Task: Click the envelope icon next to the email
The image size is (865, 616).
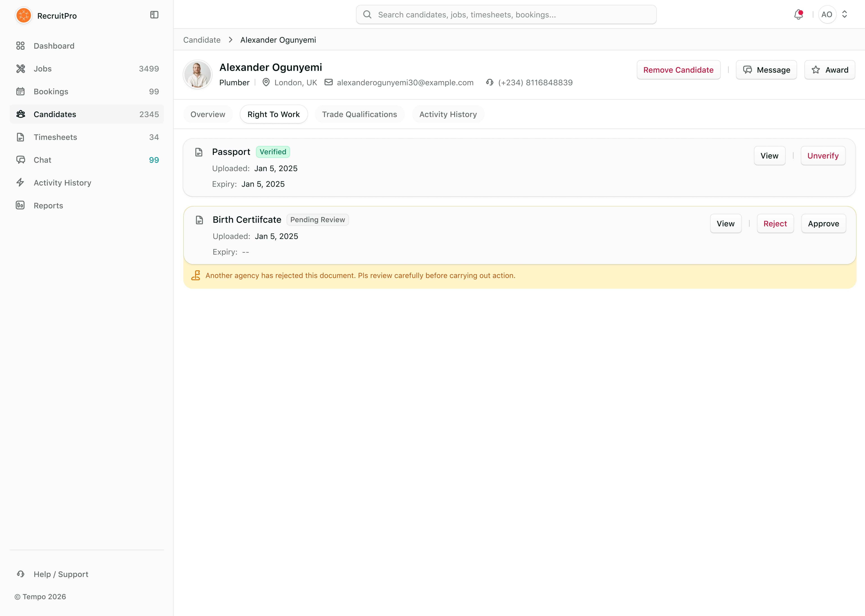Action: (x=329, y=82)
